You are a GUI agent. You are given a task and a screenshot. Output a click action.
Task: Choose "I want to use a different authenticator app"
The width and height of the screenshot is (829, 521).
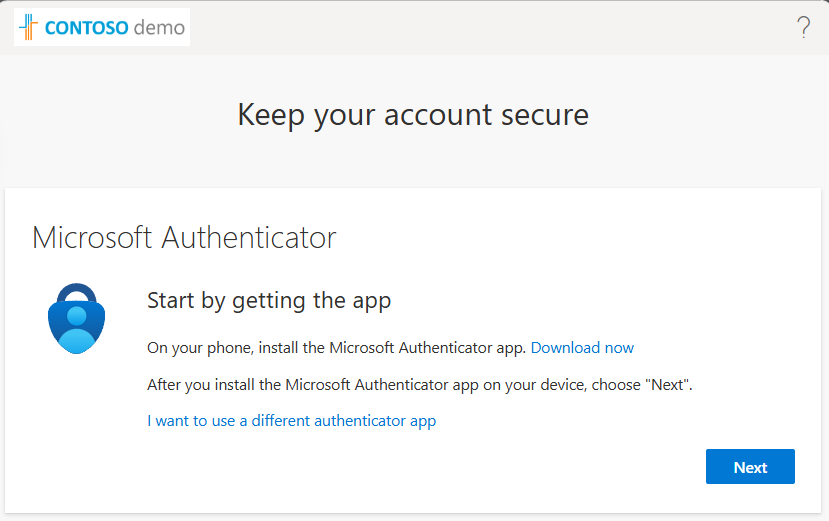(x=292, y=421)
